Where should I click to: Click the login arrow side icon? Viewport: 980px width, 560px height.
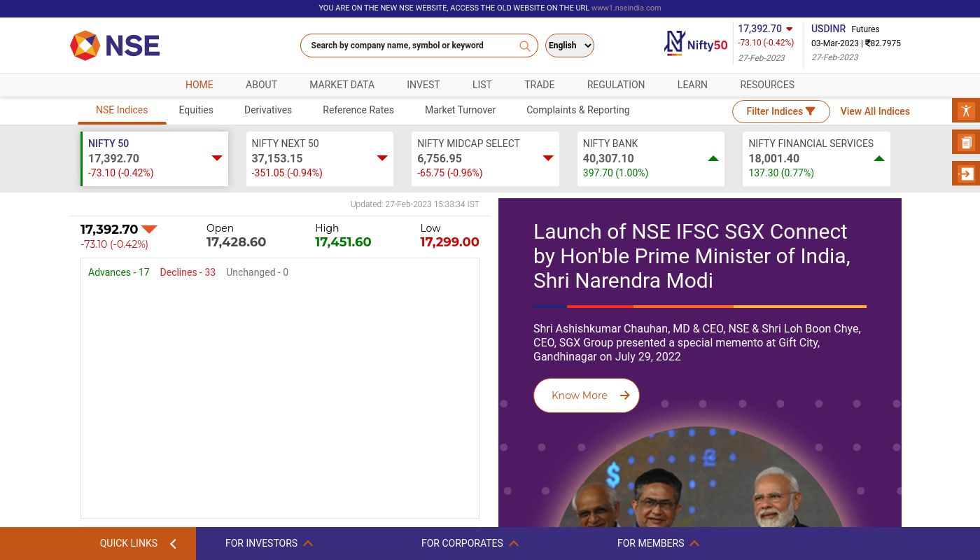click(966, 174)
